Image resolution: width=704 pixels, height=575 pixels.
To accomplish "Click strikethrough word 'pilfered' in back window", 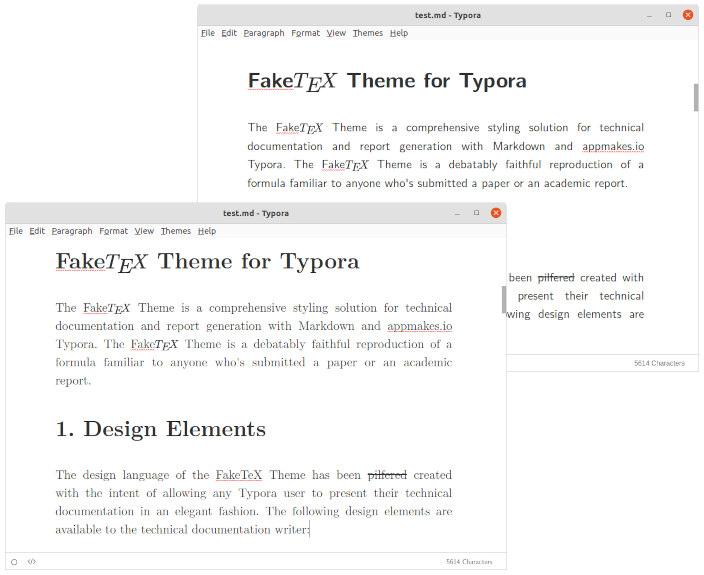I will pos(556,278).
